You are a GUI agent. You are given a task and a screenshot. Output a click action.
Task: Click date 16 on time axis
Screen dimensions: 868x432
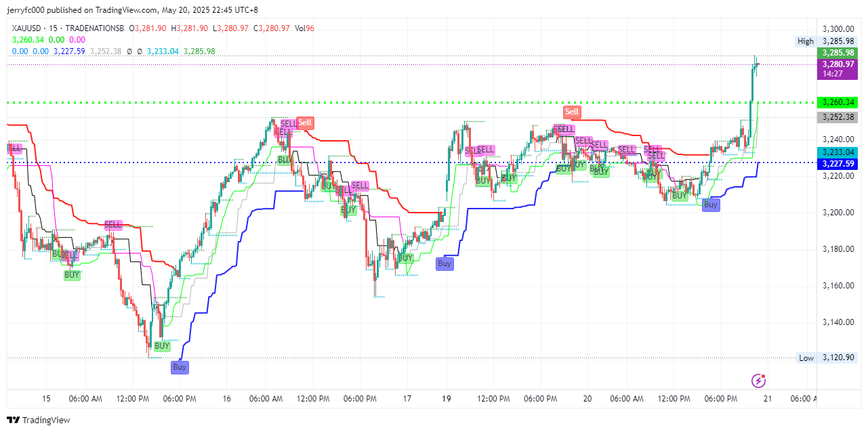point(227,399)
